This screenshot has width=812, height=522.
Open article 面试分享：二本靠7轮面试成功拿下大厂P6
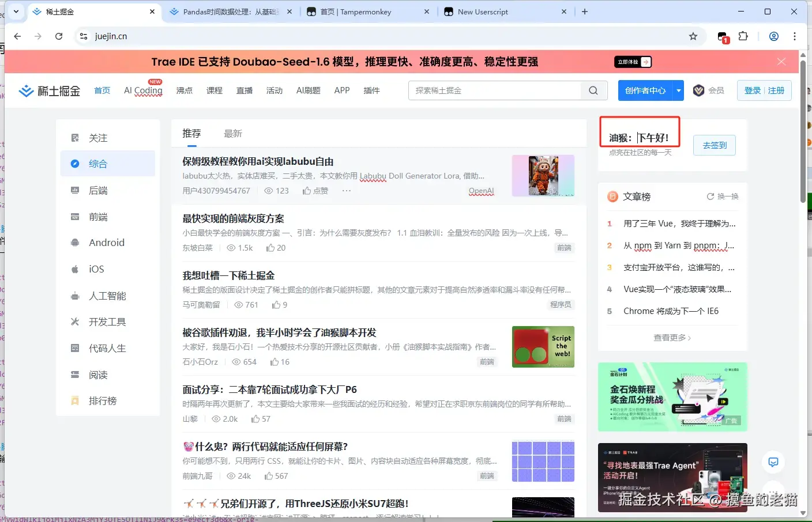pyautogui.click(x=269, y=389)
